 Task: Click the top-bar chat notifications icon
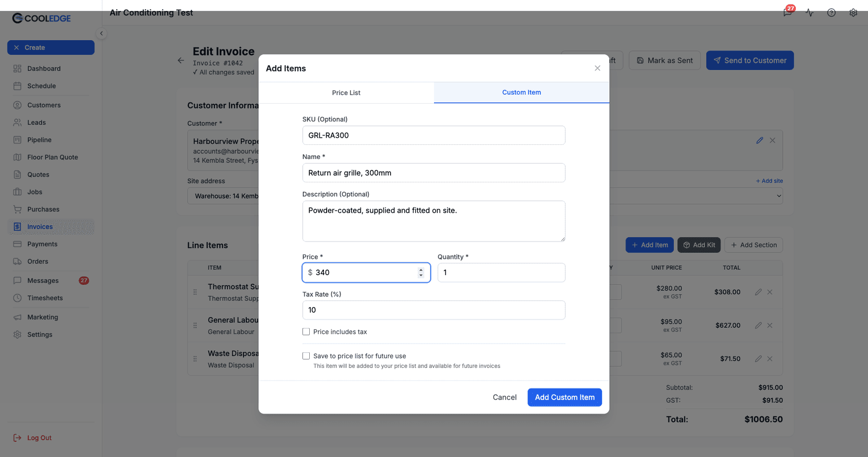[x=788, y=12]
